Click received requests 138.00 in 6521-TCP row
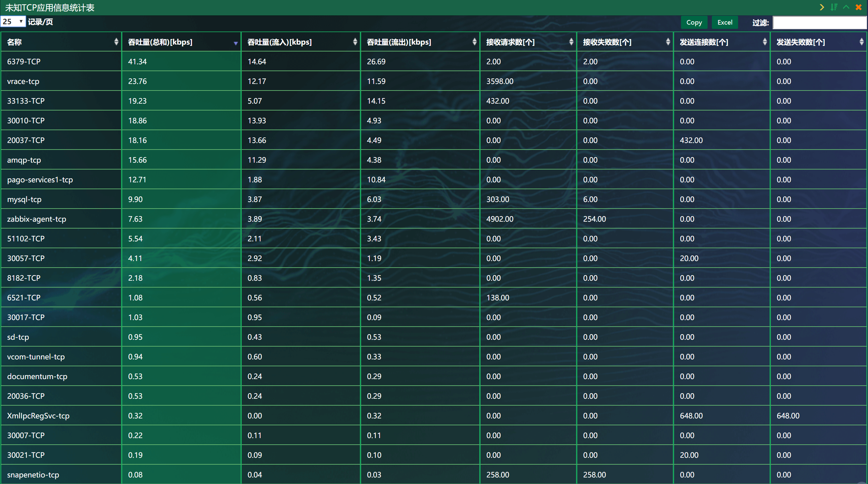868x484 pixels. tap(498, 297)
